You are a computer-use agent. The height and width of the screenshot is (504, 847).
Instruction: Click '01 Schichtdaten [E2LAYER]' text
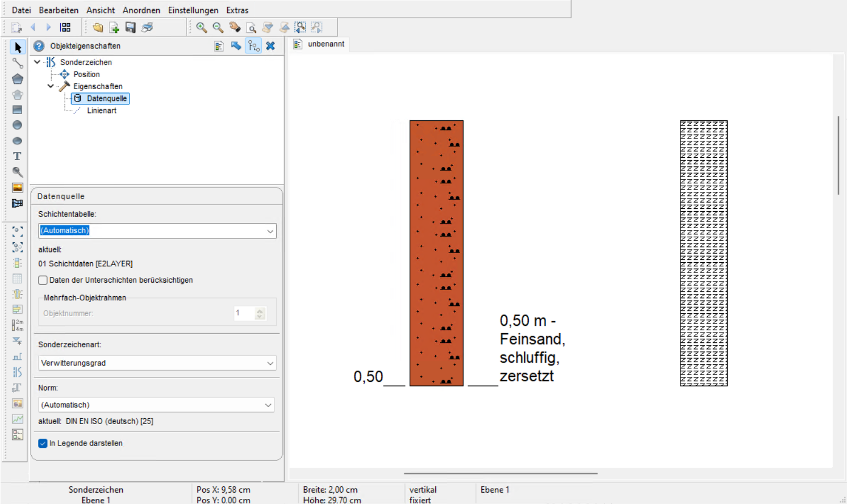(85, 264)
